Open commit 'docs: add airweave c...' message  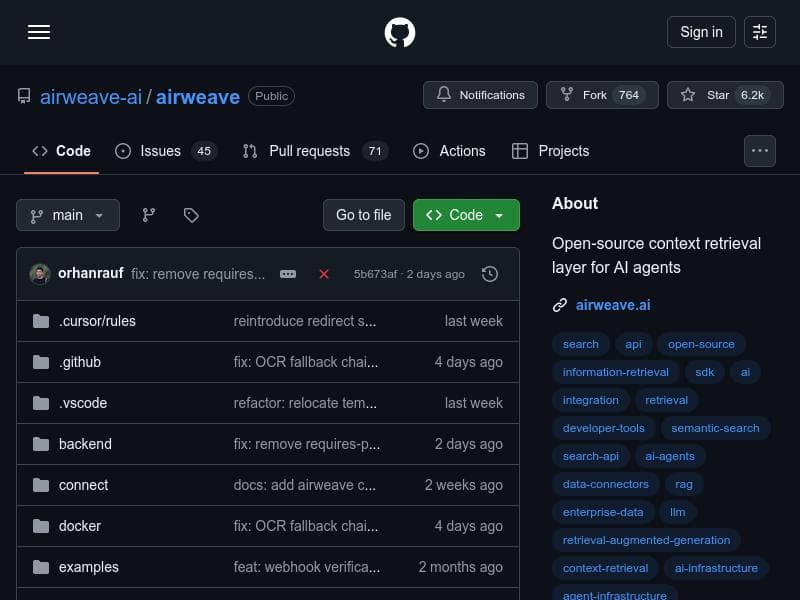pos(305,485)
